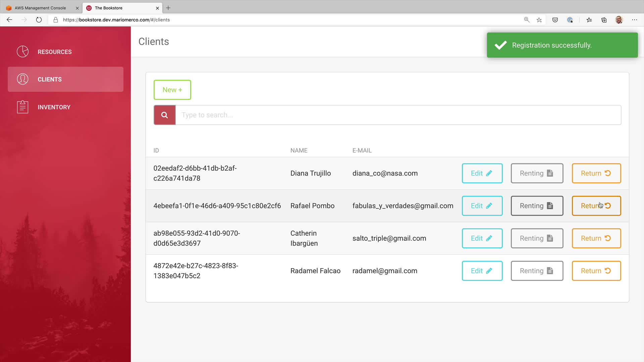Open browser settings ellipsis menu

(x=634, y=20)
